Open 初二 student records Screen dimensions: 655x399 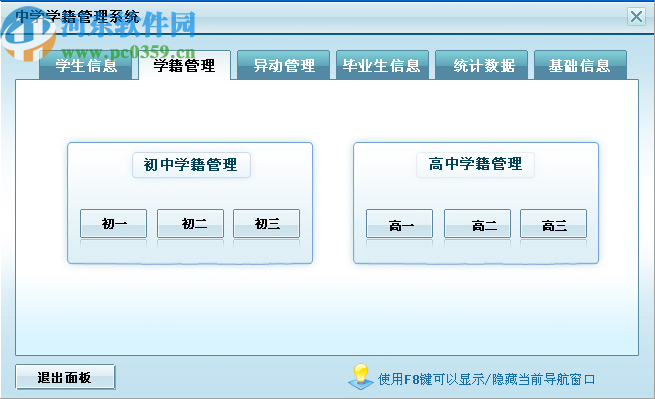(x=190, y=224)
